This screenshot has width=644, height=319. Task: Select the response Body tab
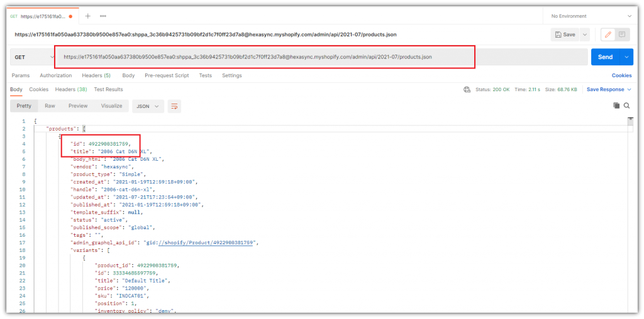16,89
